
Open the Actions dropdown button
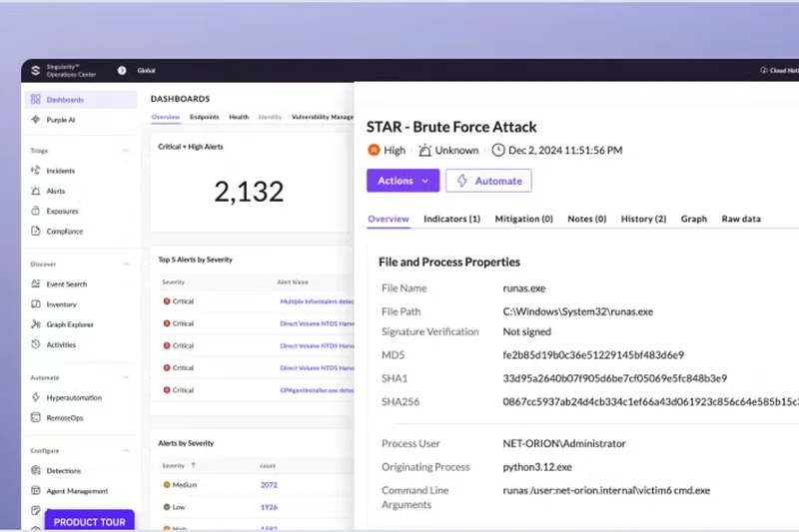(402, 181)
